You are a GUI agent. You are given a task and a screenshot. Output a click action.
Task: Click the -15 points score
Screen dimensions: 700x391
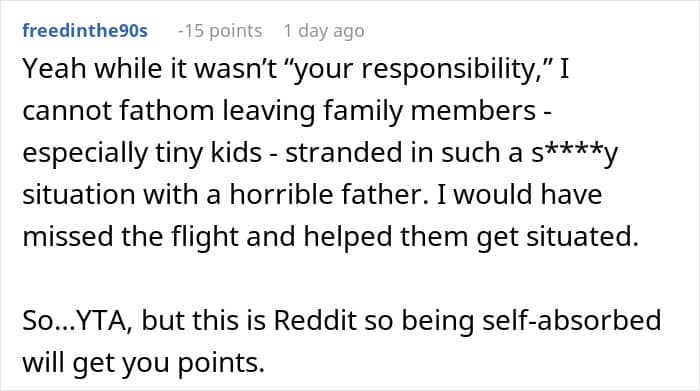pos(220,31)
